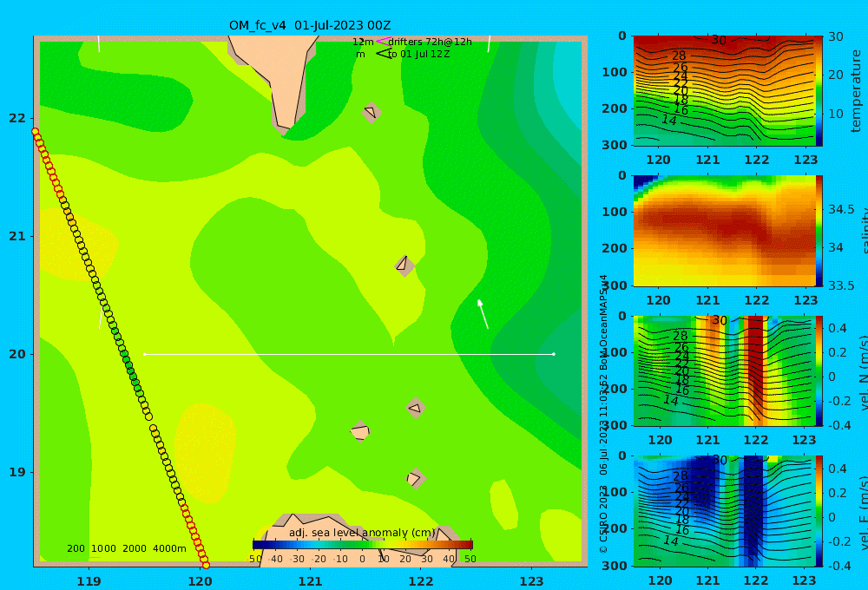Image resolution: width=868 pixels, height=590 pixels.
Task: Click latitude label 20 on main map
Action: click(17, 354)
